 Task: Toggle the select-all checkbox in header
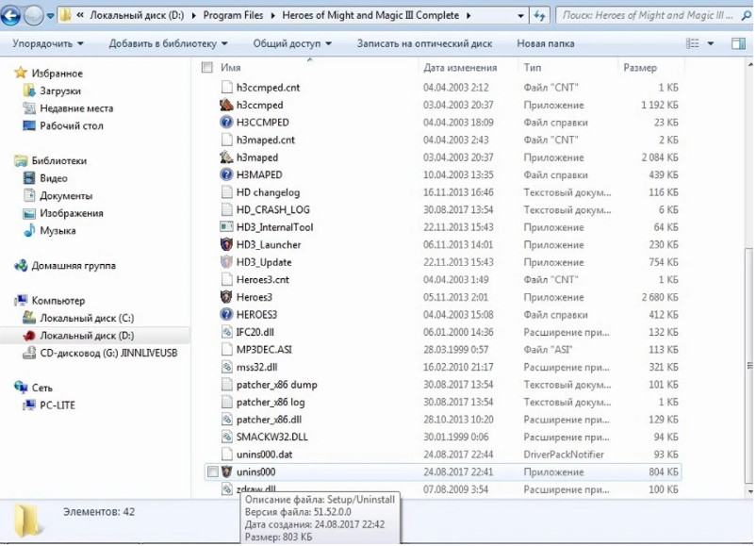pyautogui.click(x=207, y=68)
